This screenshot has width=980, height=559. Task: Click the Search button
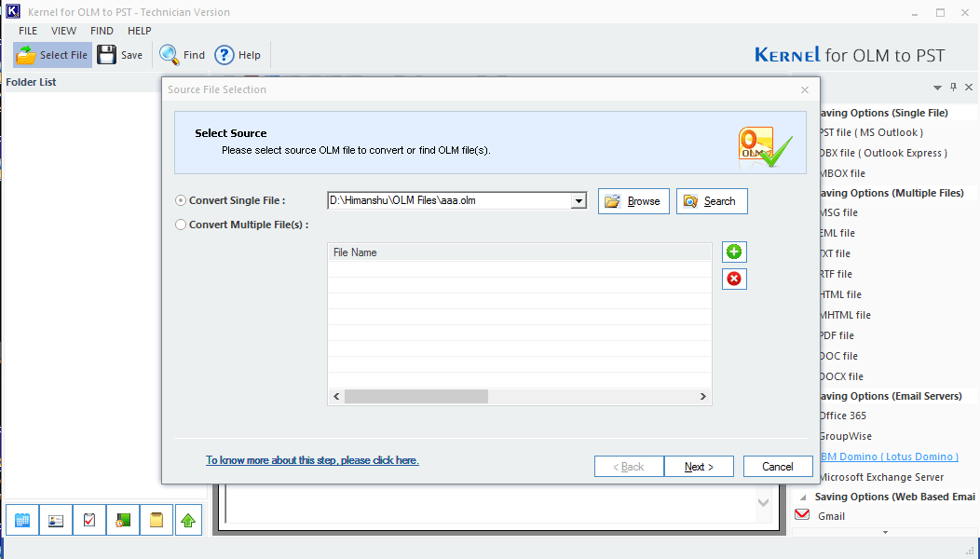click(712, 201)
